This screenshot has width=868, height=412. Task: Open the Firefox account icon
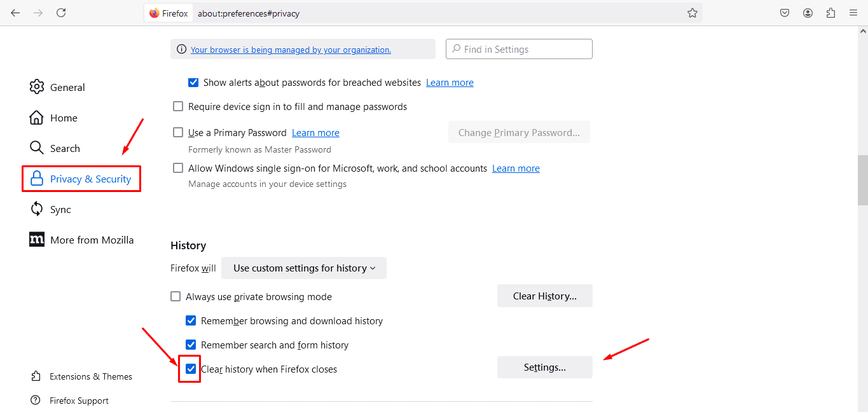[x=808, y=13]
